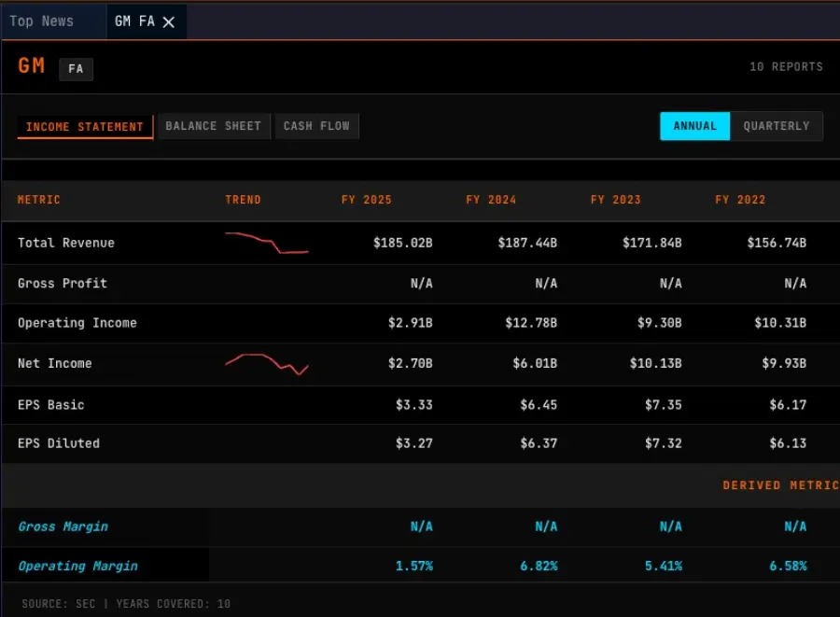
Task: Close the GM FA tab
Action: [x=169, y=22]
